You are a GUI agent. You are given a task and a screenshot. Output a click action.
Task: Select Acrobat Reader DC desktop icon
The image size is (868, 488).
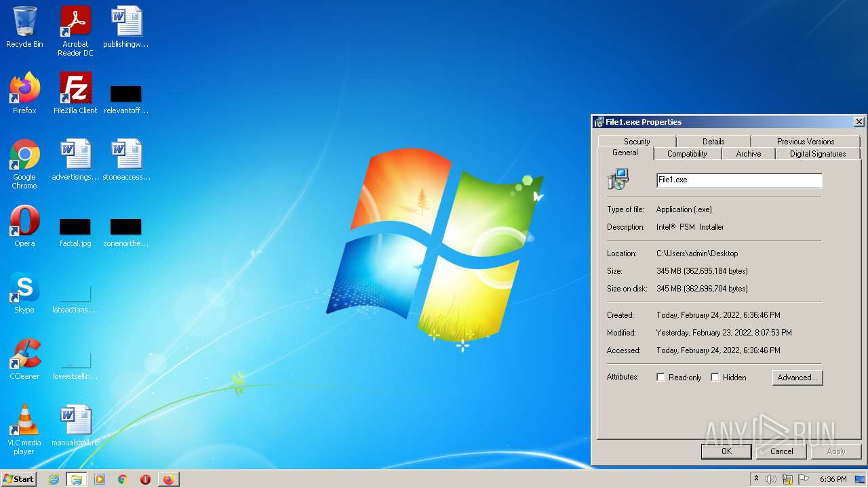click(x=75, y=31)
